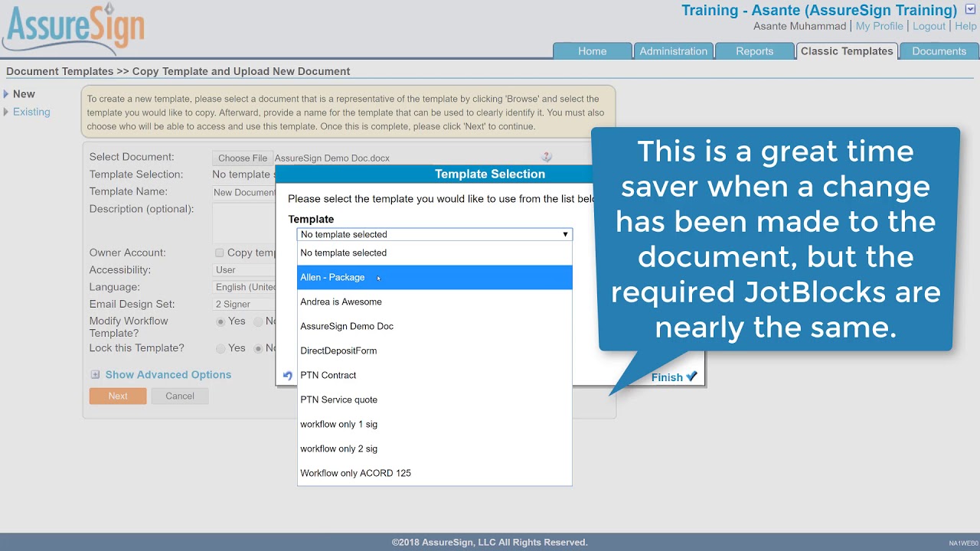Open the Administration tab
This screenshot has width=980, height=551.
pyautogui.click(x=673, y=51)
